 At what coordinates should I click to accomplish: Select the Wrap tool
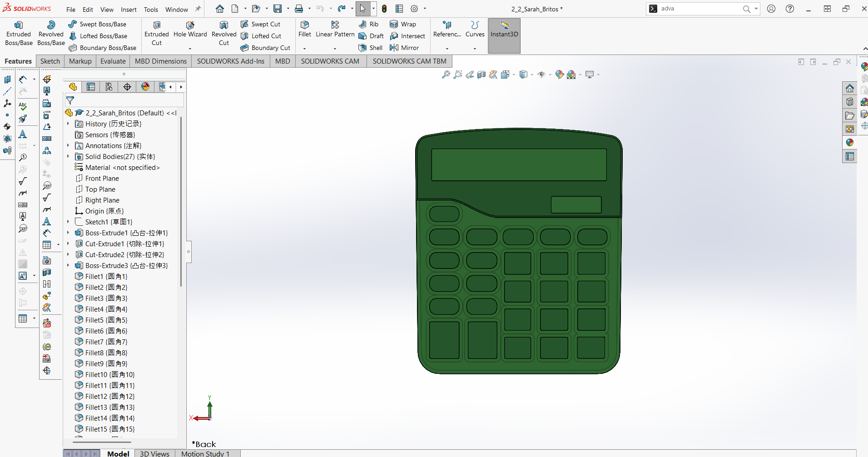pyautogui.click(x=403, y=24)
